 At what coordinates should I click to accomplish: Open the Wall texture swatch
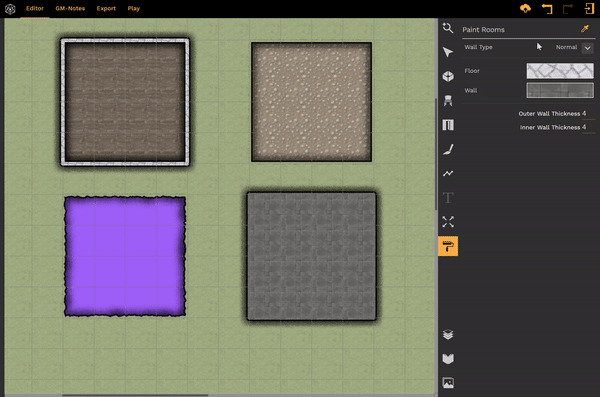(x=560, y=90)
